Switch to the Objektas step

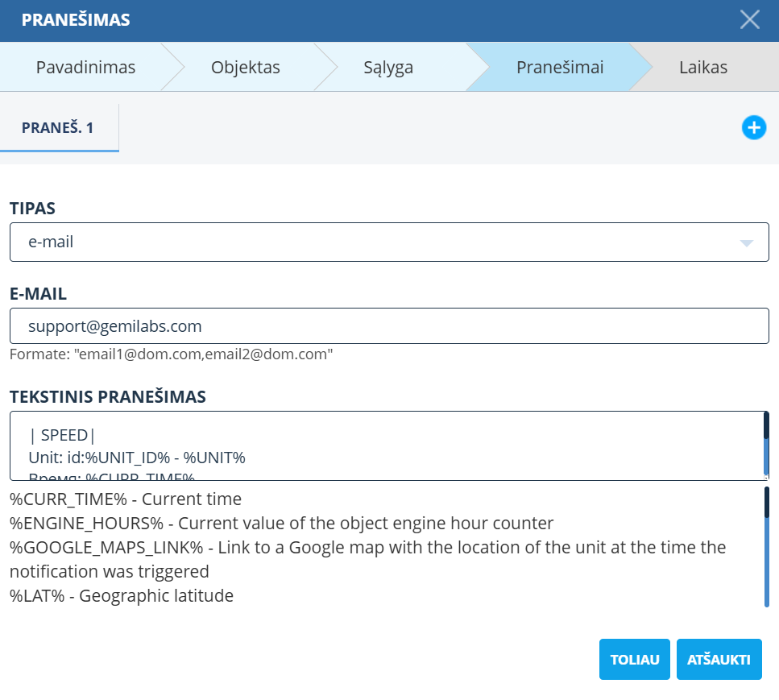coord(245,68)
